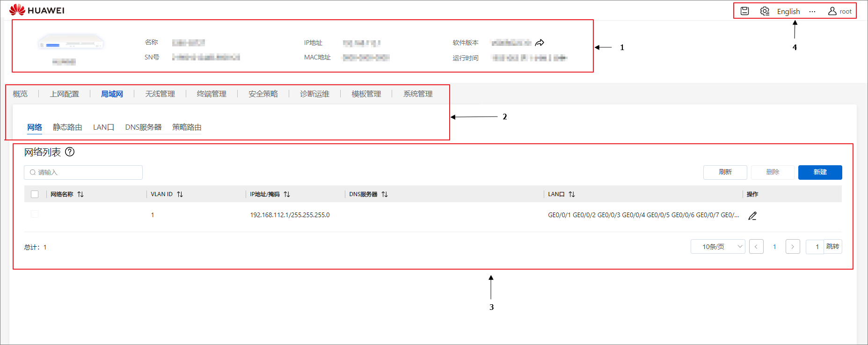Image resolution: width=868 pixels, height=345 pixels.
Task: Open the root user menu
Action: (840, 11)
